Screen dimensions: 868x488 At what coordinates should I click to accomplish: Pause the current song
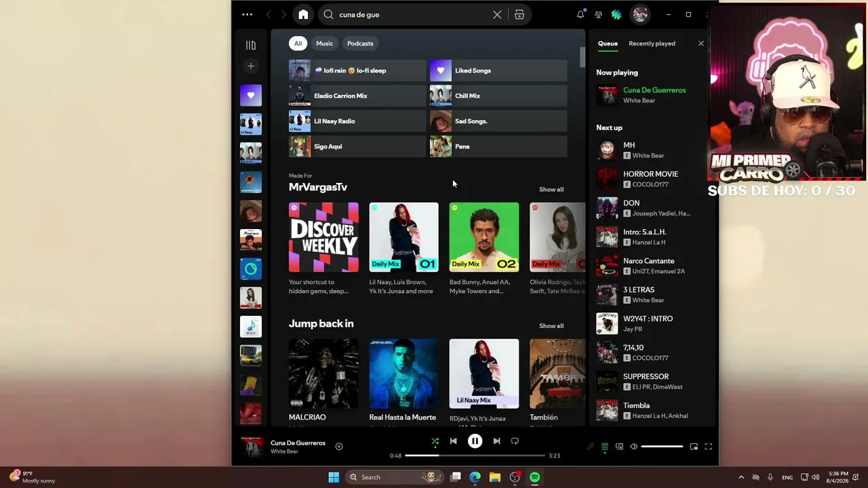(475, 441)
